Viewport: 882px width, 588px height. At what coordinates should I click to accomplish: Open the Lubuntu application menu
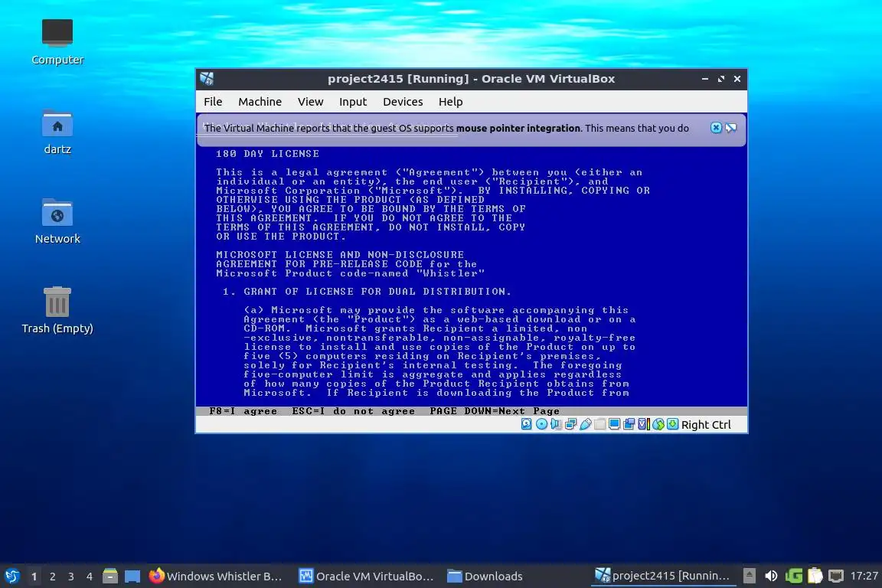point(12,576)
